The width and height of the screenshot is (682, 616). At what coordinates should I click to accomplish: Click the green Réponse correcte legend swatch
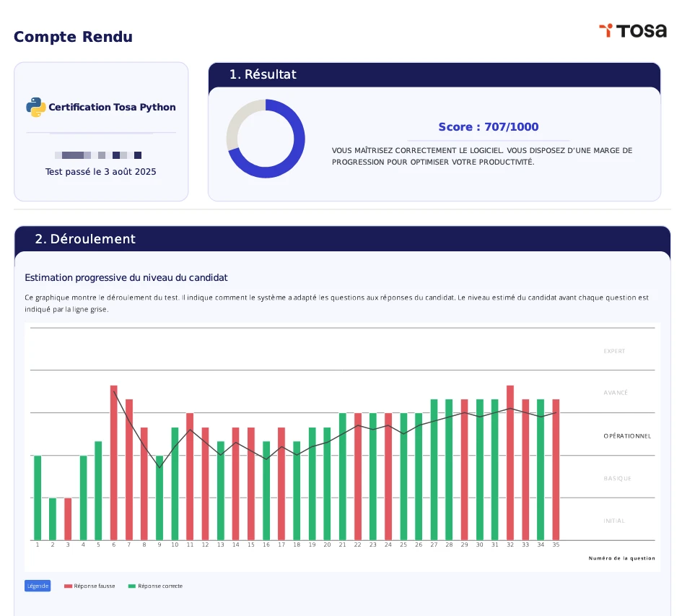pyautogui.click(x=131, y=586)
